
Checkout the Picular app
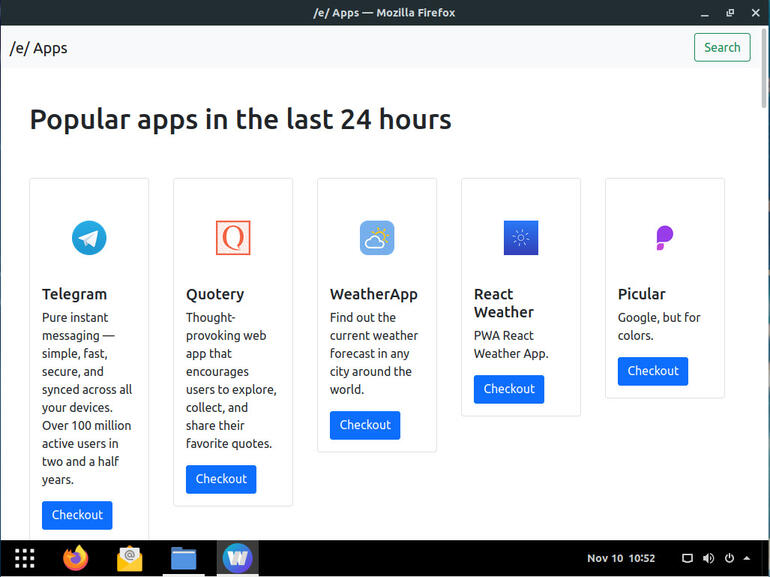click(x=653, y=371)
